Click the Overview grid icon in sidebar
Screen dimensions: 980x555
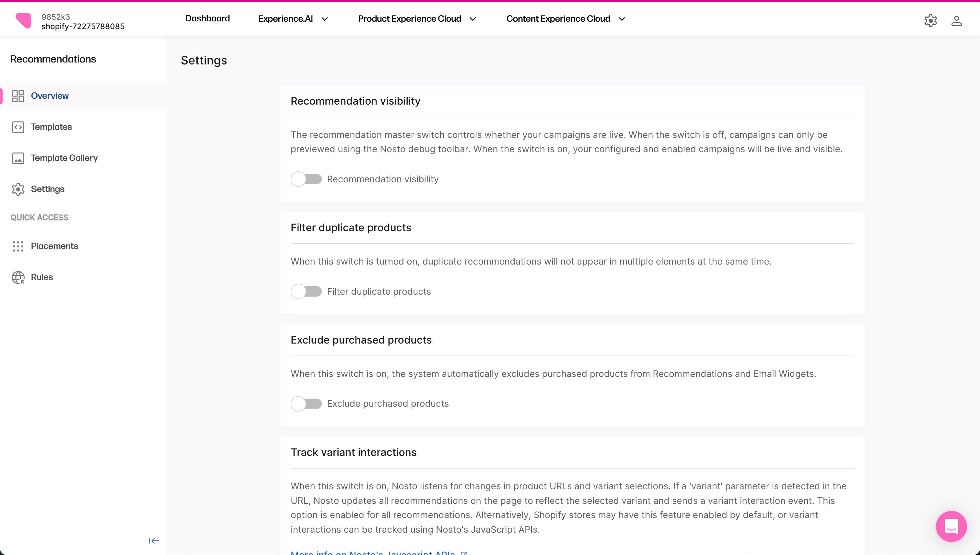coord(18,96)
